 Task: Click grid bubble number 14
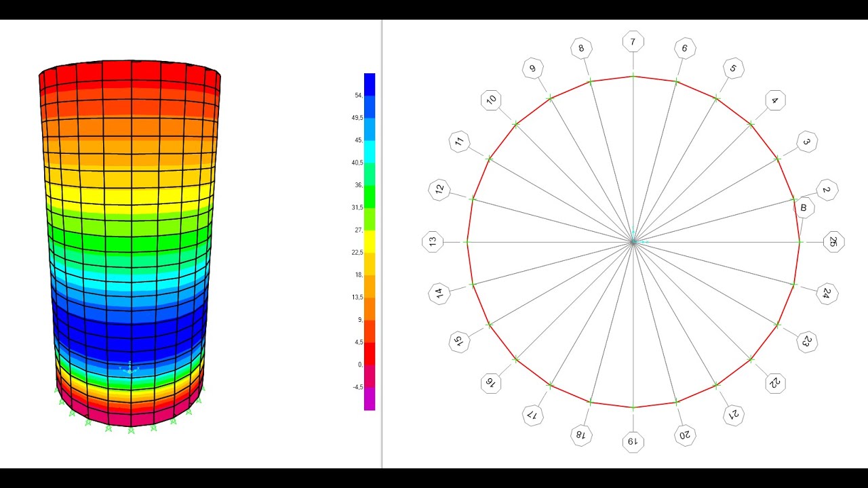pos(439,293)
